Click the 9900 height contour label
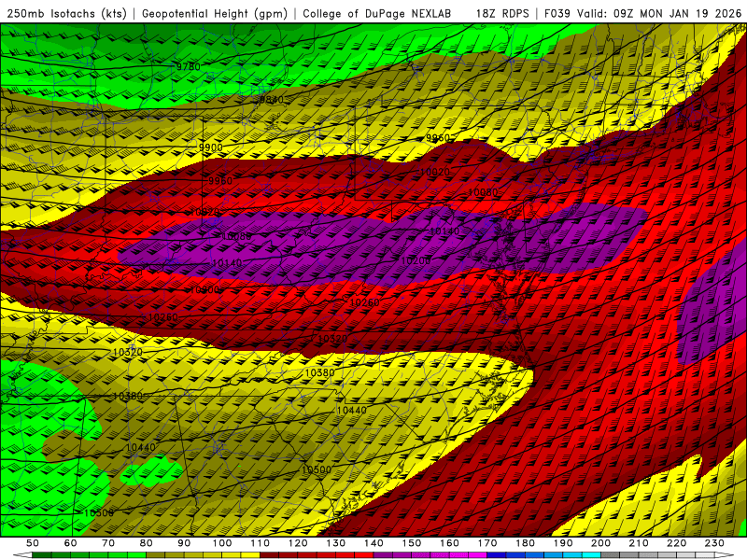This screenshot has width=747, height=560. click(211, 147)
